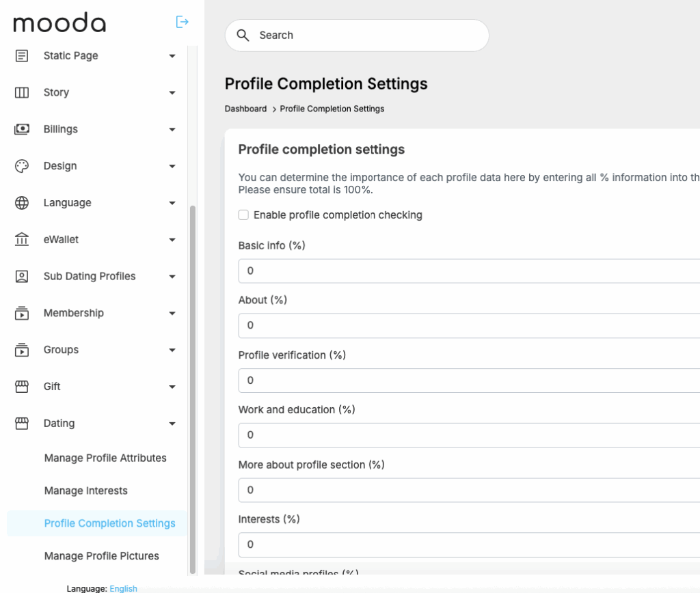Click the Design palette icon
This screenshot has width=700, height=593.
coord(22,166)
